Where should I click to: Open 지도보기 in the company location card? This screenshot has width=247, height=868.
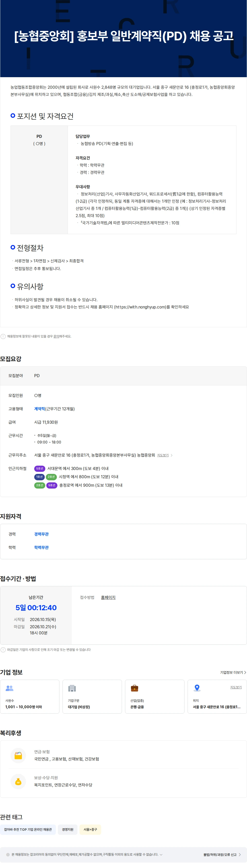(x=236, y=687)
